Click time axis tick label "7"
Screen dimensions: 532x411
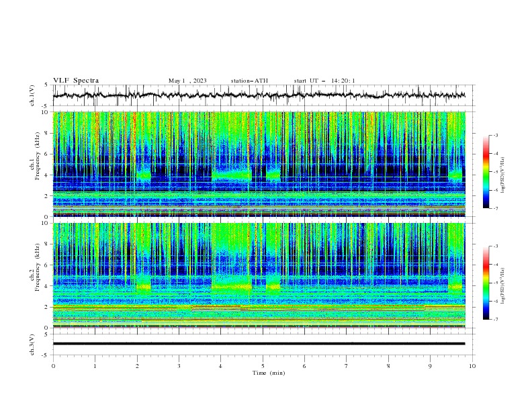point(347,366)
